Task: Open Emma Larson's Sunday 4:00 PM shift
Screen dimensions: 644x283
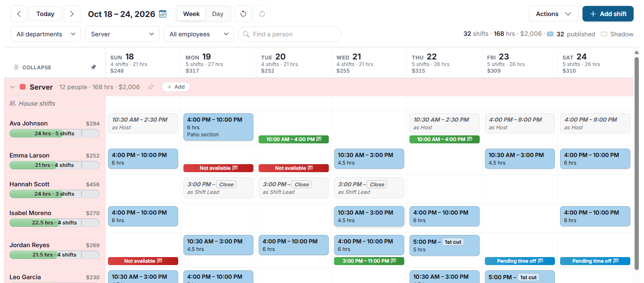Action: pos(143,159)
